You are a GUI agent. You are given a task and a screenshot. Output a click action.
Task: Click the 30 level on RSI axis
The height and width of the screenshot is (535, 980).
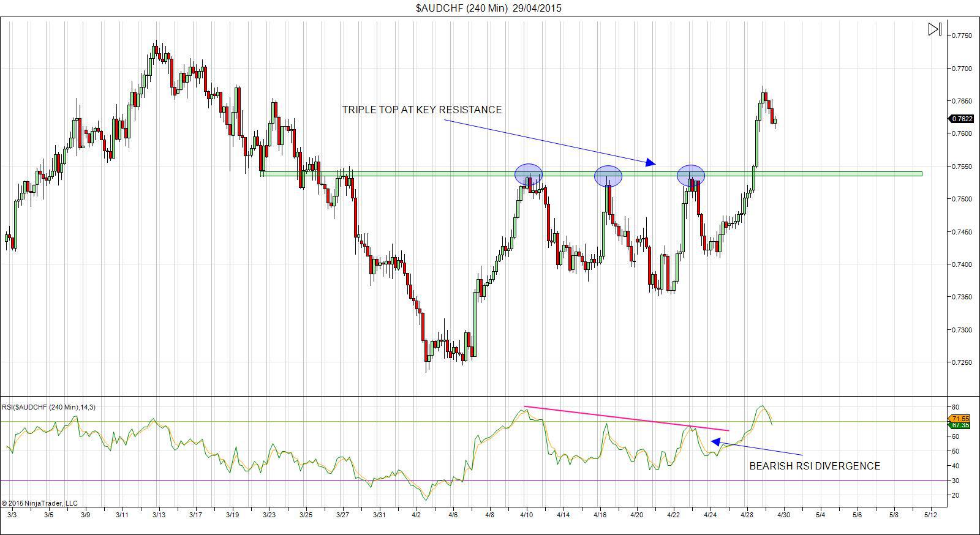pyautogui.click(x=957, y=481)
